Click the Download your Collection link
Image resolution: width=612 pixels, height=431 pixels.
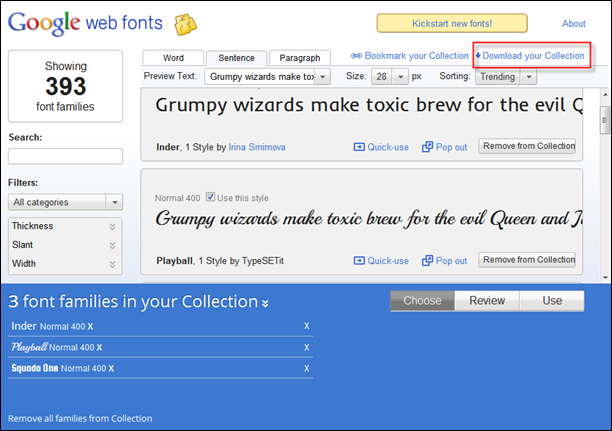(x=530, y=56)
